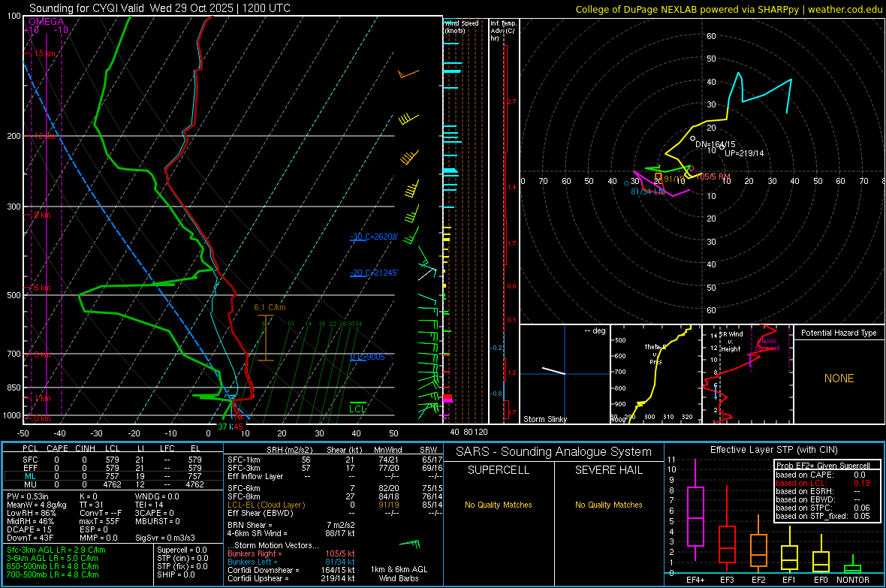Click the 'Effective Layer STP (with CIN)' title

point(773,450)
